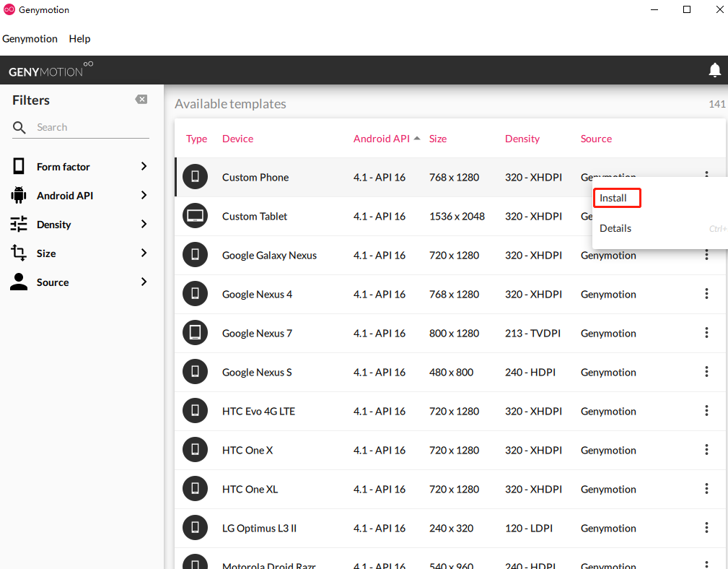Screen dimensions: 728x569
Task: Click the Custom Phone device type icon
Action: [x=195, y=176]
